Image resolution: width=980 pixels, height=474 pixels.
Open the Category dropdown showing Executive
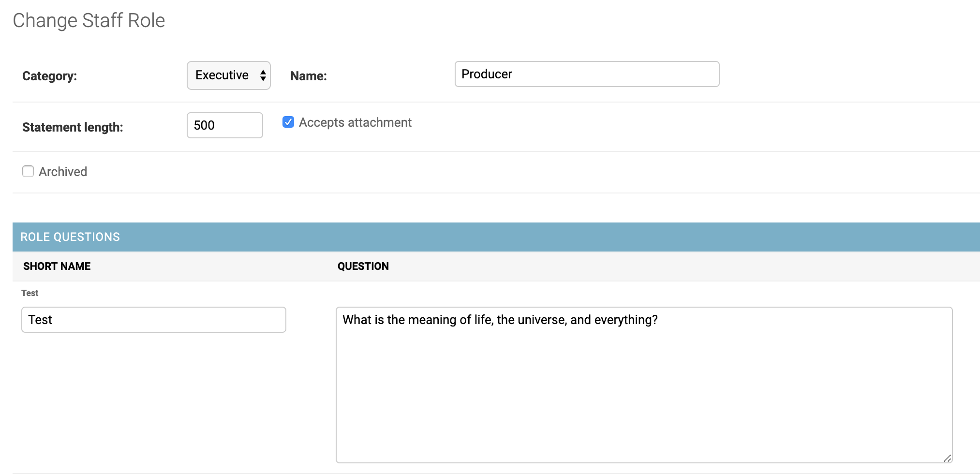[228, 75]
